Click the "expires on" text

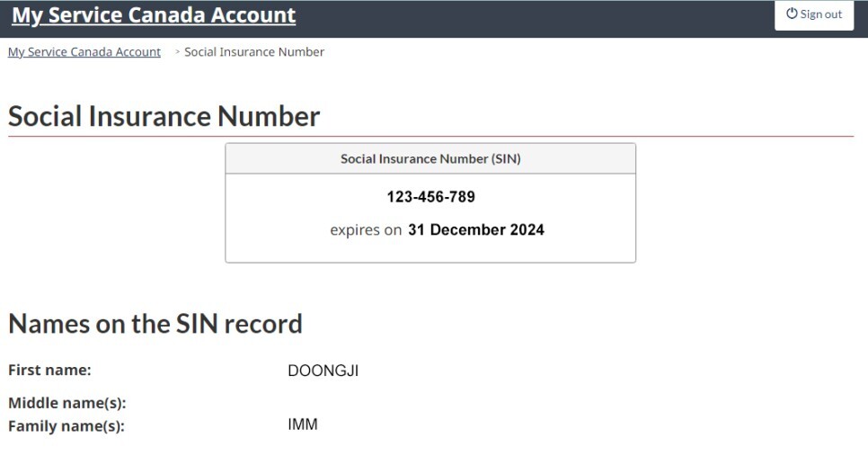[x=366, y=230]
